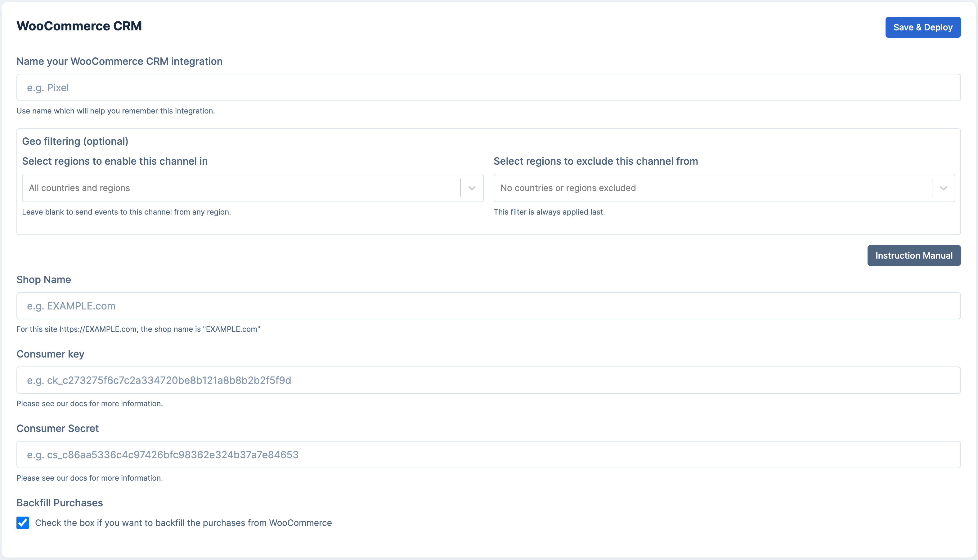This screenshot has width=978, height=560.
Task: Click the Consumer Secret input field
Action: [x=488, y=455]
